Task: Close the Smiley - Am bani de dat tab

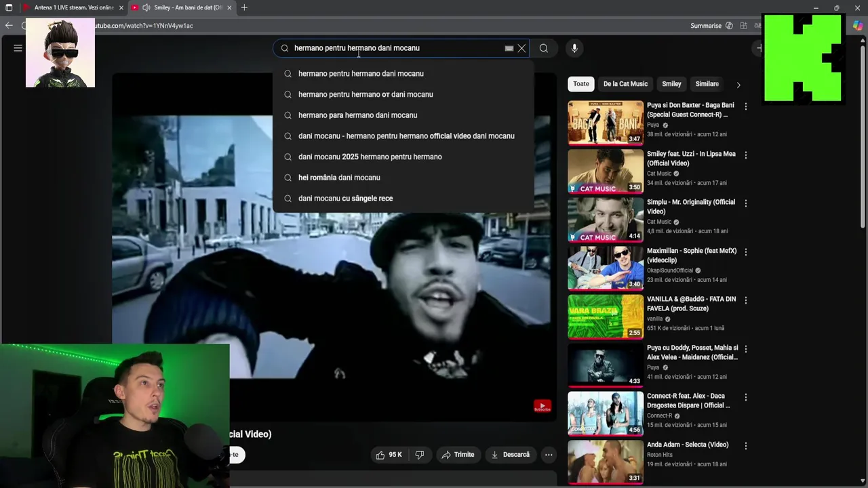Action: [229, 7]
